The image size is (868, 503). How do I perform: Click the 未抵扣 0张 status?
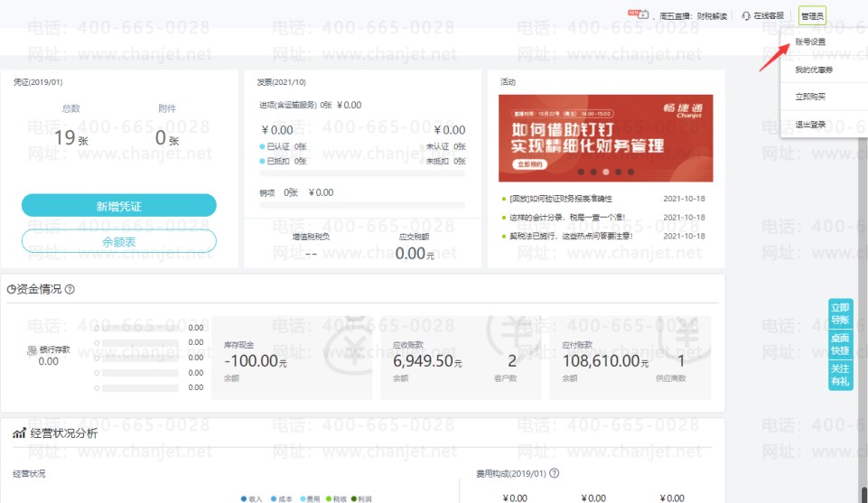coord(445,161)
